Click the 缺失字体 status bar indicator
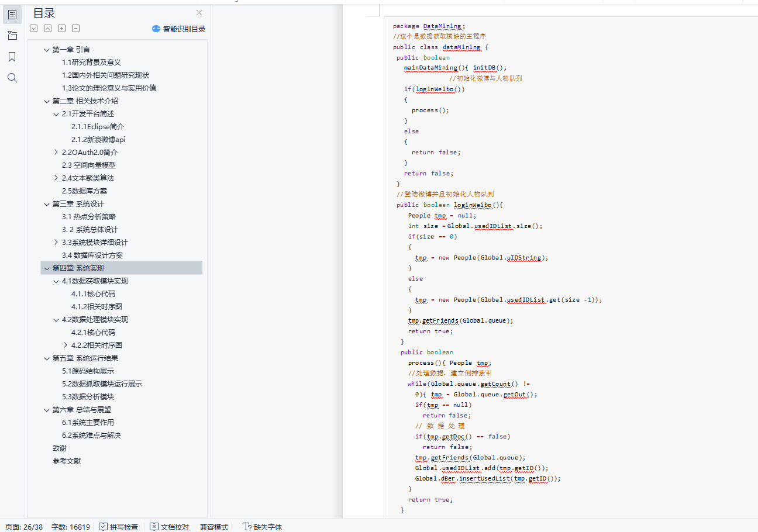The width and height of the screenshot is (758, 532). click(x=262, y=527)
